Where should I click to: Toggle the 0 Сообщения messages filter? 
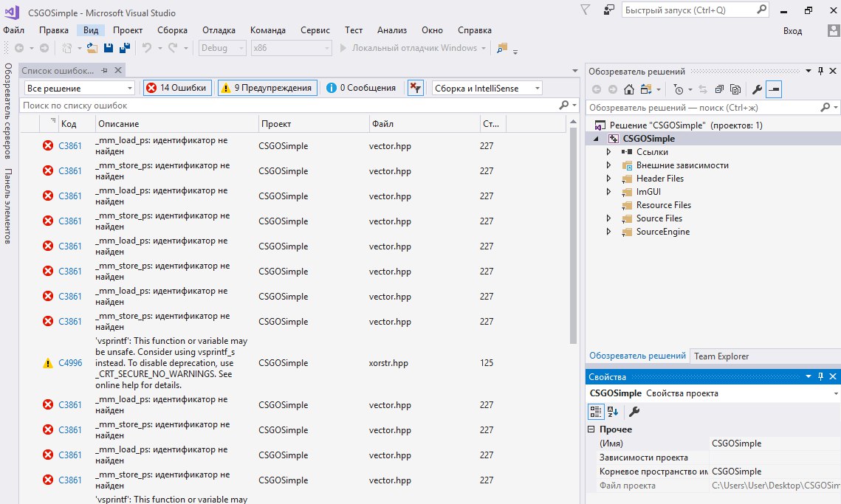pos(362,88)
